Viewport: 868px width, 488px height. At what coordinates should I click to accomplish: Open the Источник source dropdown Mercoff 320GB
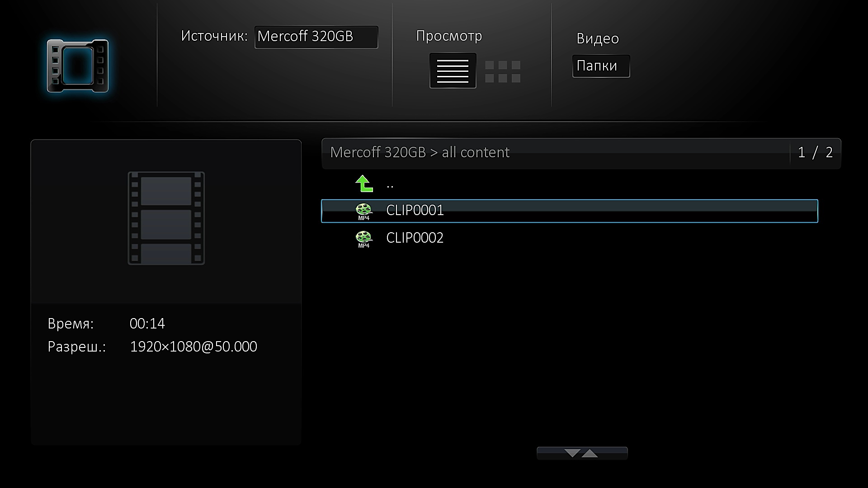(x=316, y=37)
